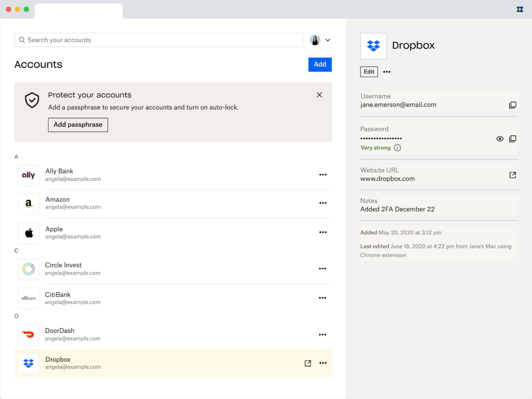Open the www.dropbox.com website link
532x399 pixels.
point(512,175)
